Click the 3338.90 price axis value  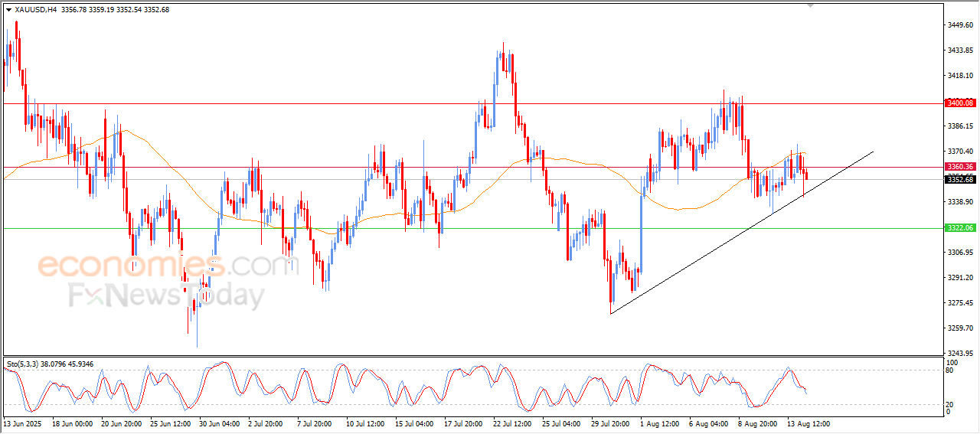960,202
